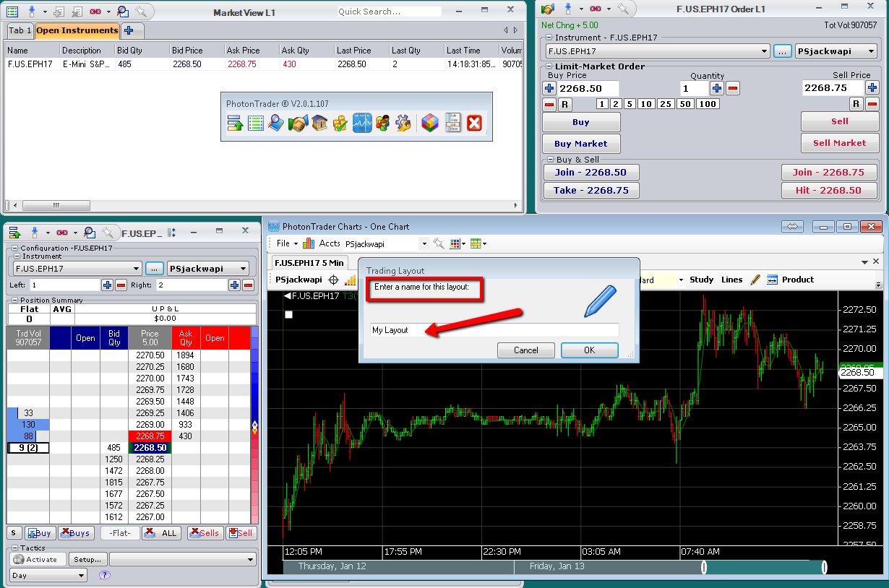Click the blue pin icon in Market View title bar
Image resolution: width=889 pixels, height=588 pixels.
(32, 11)
